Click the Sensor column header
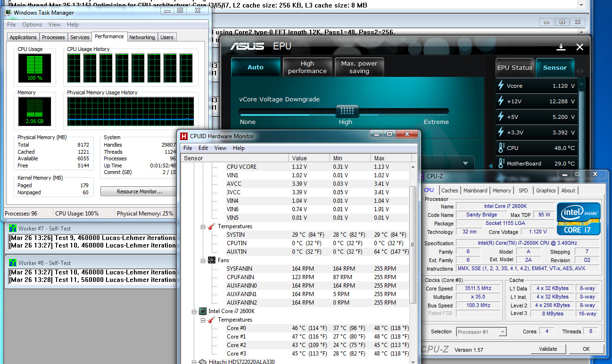 pyautogui.click(x=234, y=158)
